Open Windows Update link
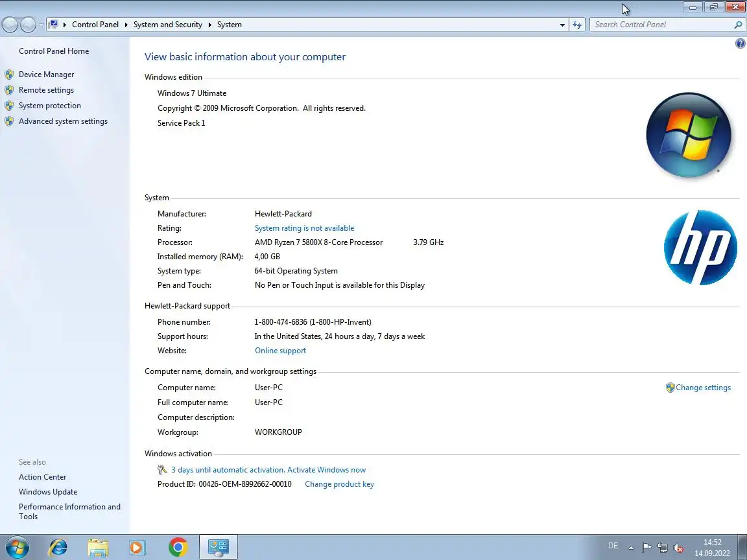Image resolution: width=747 pixels, height=560 pixels. (47, 492)
